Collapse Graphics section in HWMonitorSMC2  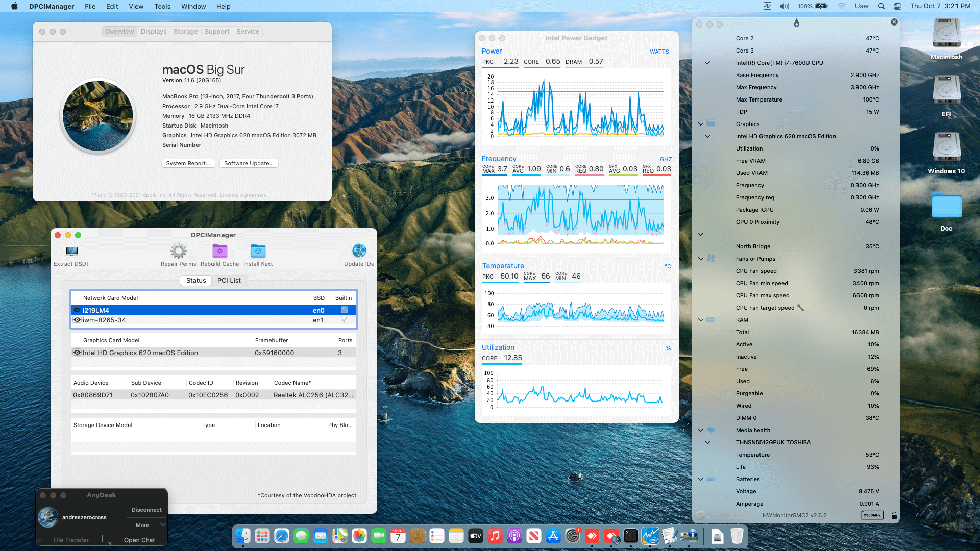coord(701,124)
